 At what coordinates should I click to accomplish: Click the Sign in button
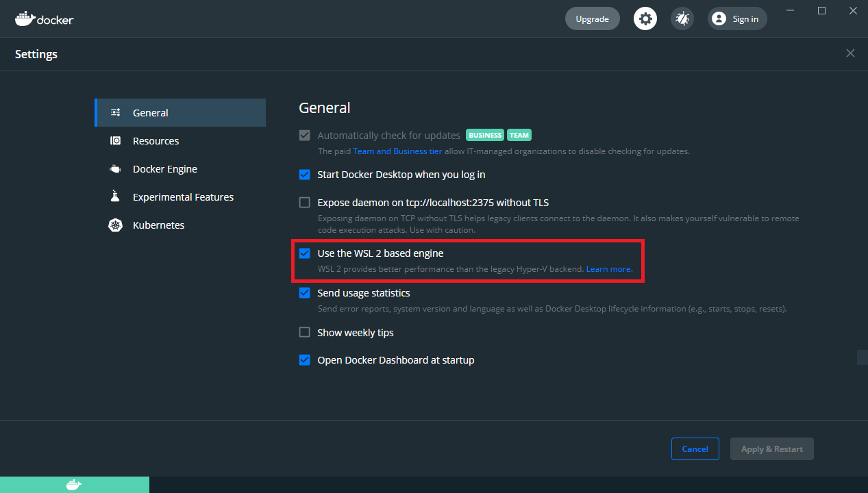pos(737,18)
